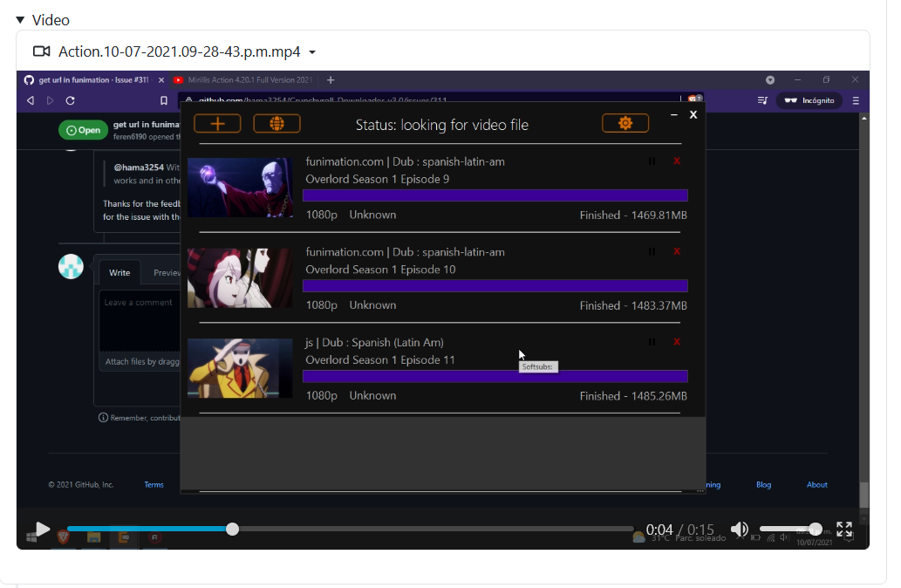Open the downloader settings gear icon
The image size is (901, 588).
[625, 123]
